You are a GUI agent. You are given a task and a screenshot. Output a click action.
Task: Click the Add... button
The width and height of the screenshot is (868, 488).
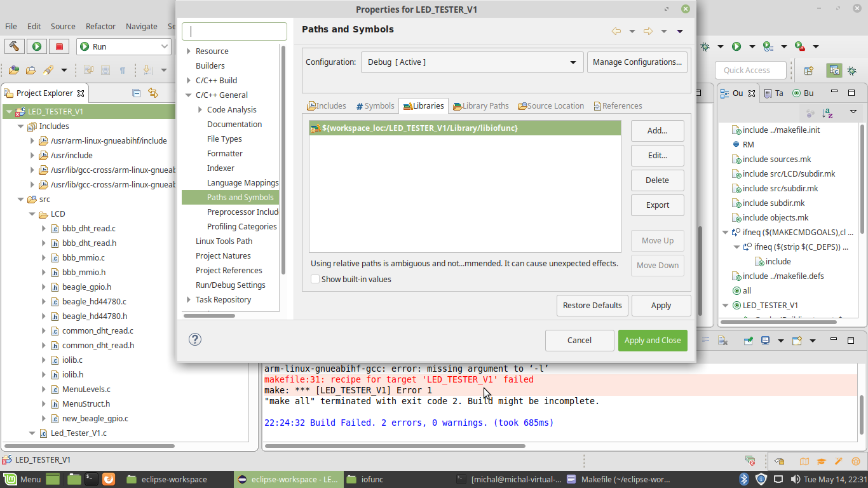[x=657, y=131]
